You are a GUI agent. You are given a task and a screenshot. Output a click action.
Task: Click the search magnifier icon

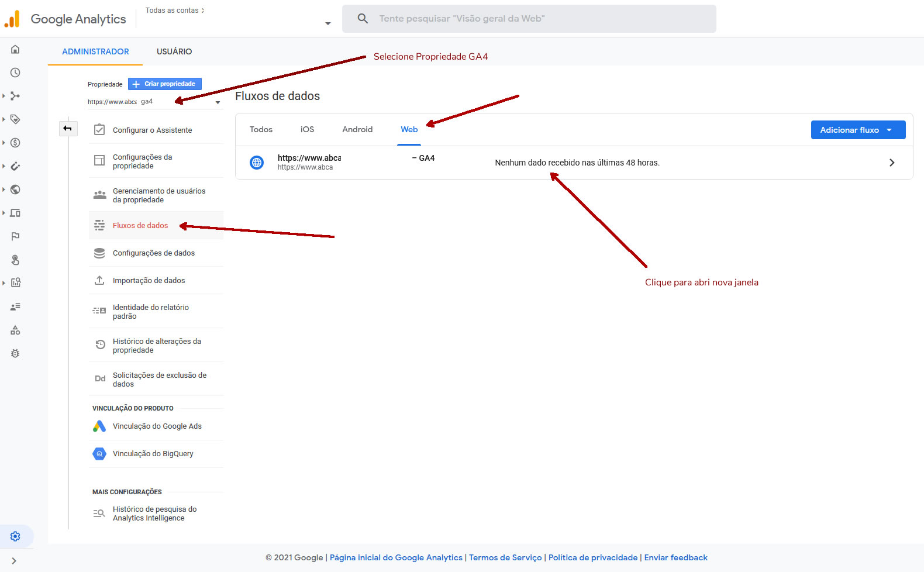363,19
